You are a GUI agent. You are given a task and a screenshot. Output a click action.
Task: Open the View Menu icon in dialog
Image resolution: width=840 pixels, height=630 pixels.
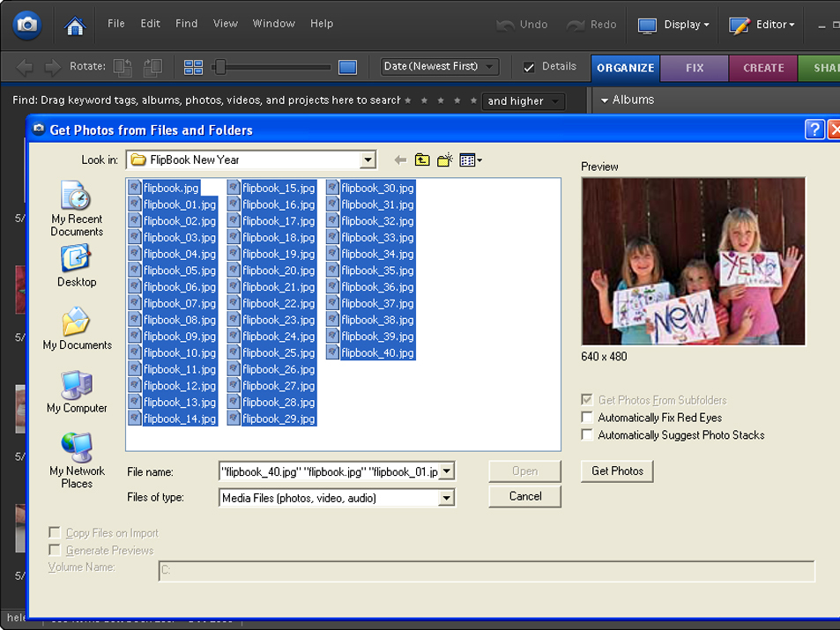[x=471, y=159]
